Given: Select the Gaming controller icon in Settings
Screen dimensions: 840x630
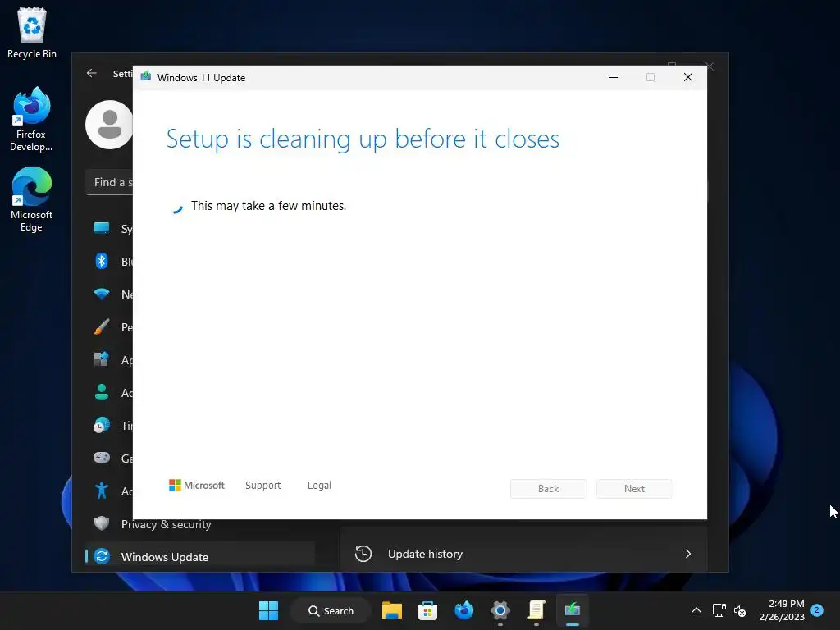Looking at the screenshot, I should click(101, 458).
